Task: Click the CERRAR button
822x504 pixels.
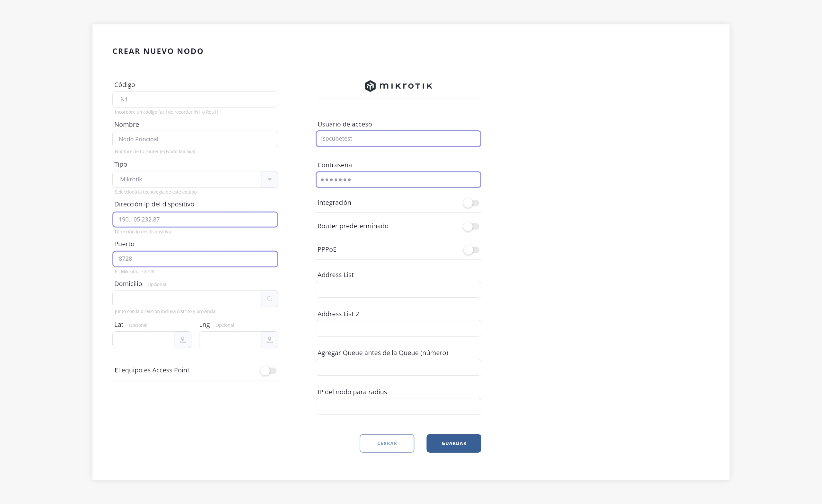Action: [x=387, y=443]
